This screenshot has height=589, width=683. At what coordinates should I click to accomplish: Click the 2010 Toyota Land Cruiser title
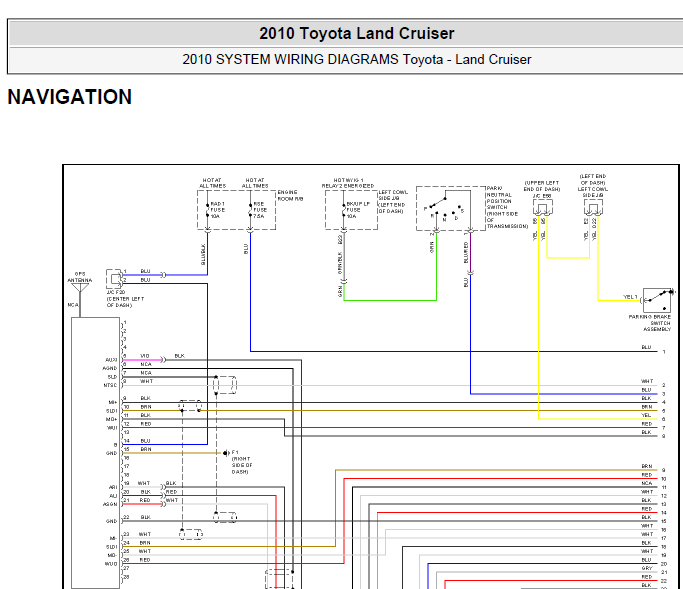357,34
